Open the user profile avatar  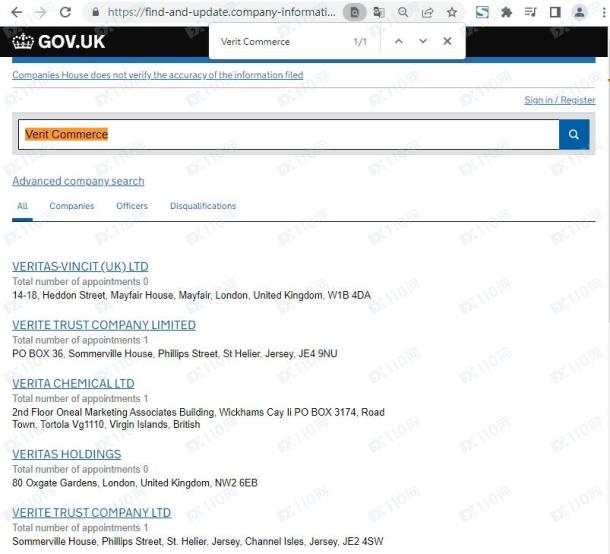pos(579,12)
